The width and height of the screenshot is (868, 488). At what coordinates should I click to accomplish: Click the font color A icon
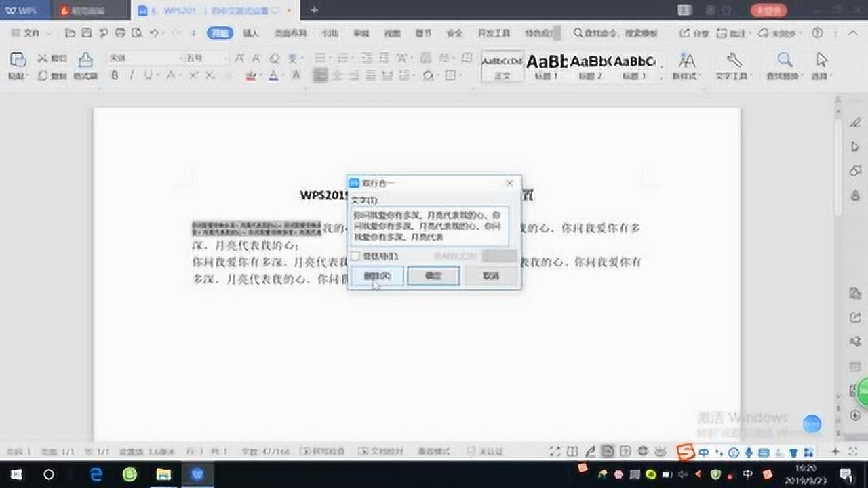coord(273,75)
